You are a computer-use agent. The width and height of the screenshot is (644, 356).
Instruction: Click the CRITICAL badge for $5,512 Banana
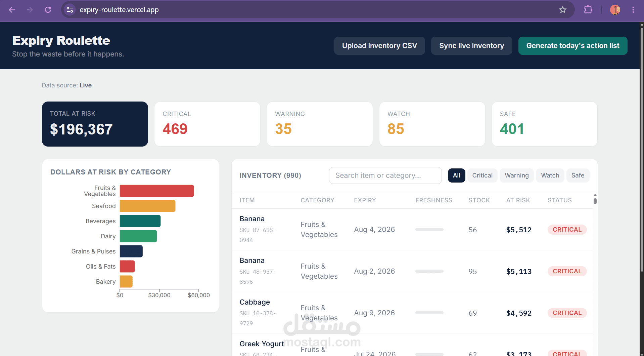pos(567,230)
